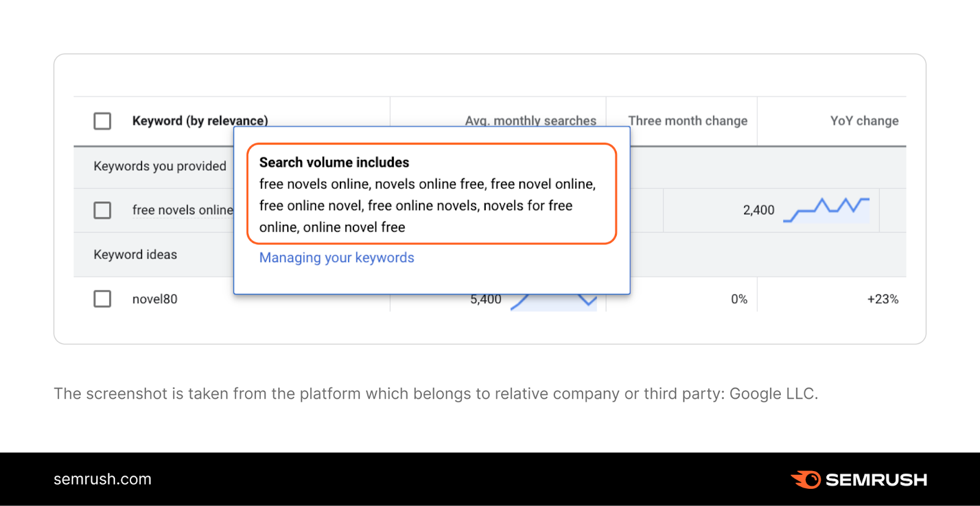Click the Search volume includes heading

pyautogui.click(x=334, y=162)
